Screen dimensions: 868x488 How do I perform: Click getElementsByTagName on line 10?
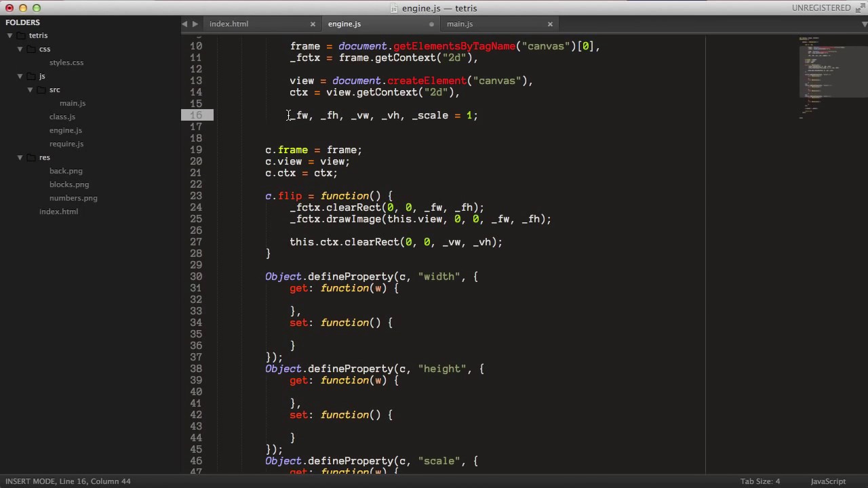click(454, 46)
